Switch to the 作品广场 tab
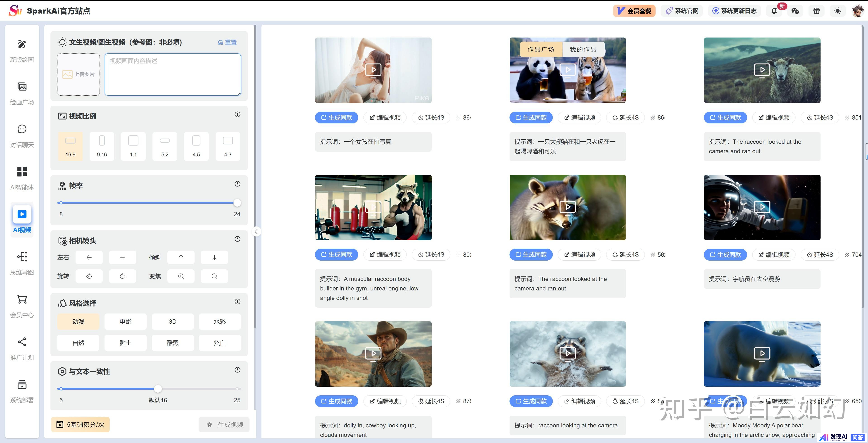 [541, 49]
